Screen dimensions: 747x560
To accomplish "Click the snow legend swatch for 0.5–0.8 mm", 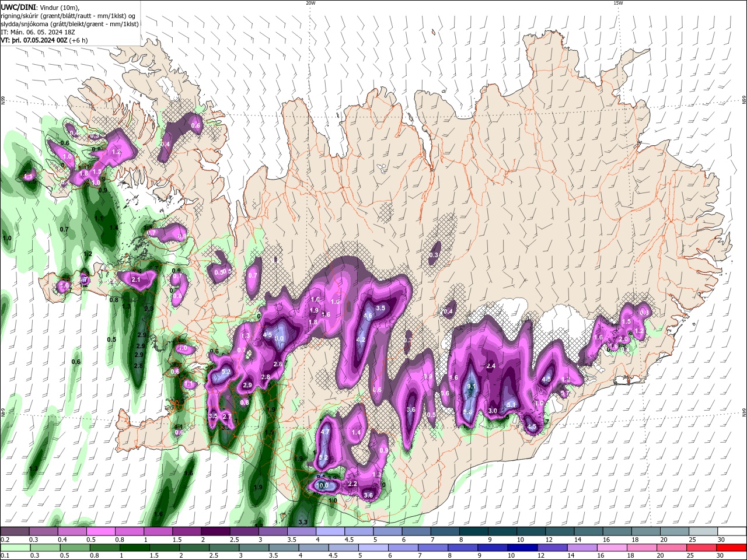I will (x=100, y=531).
